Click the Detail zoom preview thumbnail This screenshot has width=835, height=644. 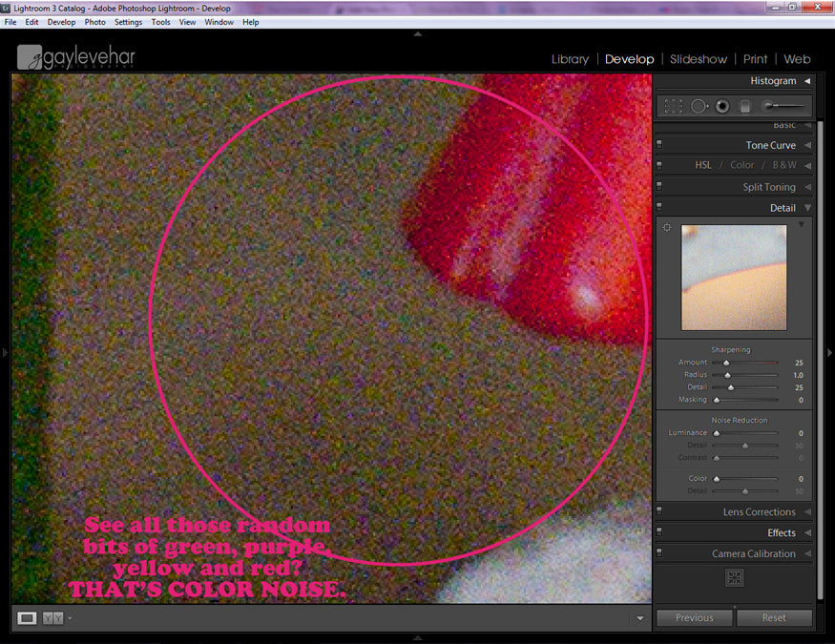coord(734,278)
